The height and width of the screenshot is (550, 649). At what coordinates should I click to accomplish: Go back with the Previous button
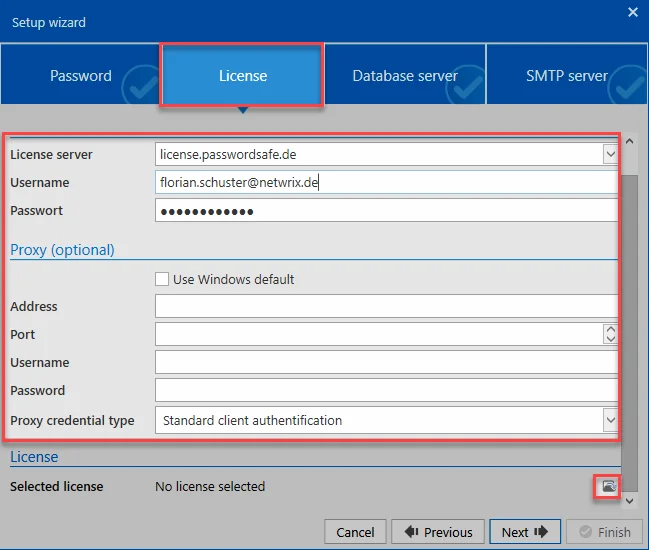tap(438, 532)
